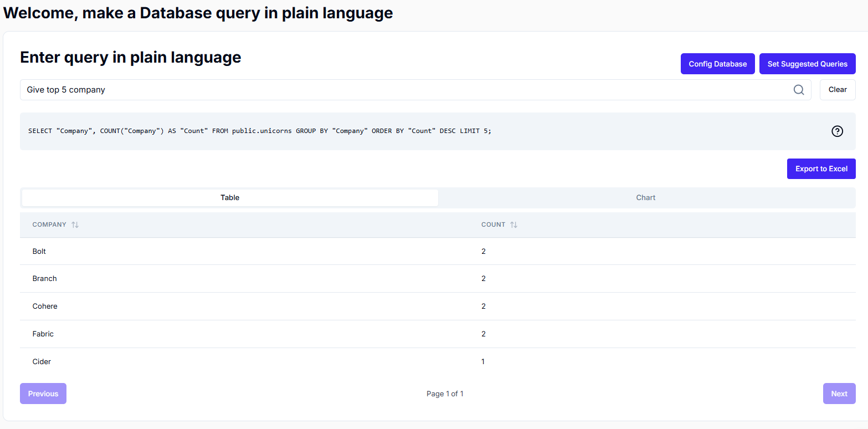Click the Cohere row entry
The width and height of the screenshot is (868, 429).
point(45,307)
